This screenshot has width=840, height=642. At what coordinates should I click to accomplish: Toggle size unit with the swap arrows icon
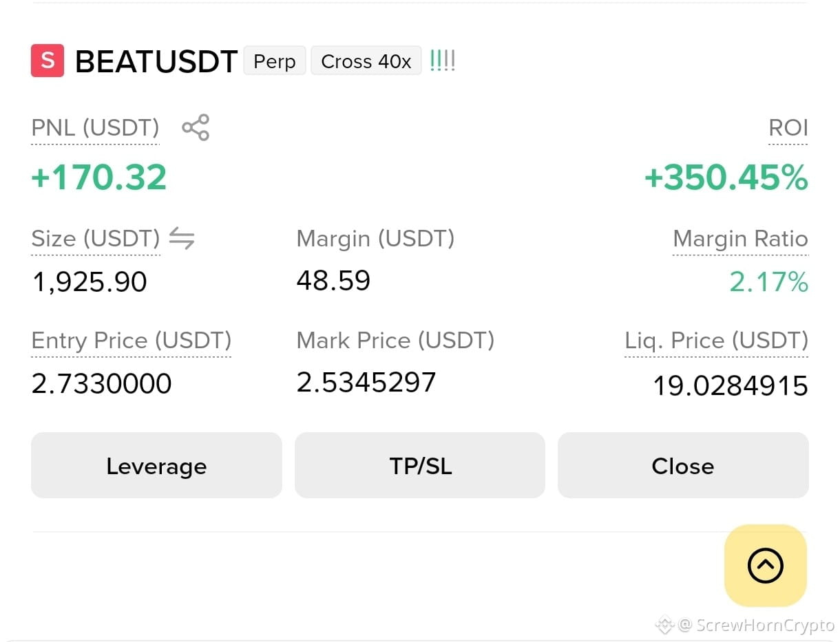[x=182, y=238]
